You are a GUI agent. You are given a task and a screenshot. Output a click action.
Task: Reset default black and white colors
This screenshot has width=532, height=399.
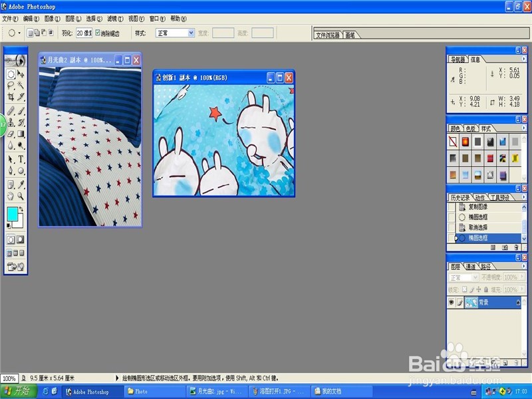click(x=9, y=225)
